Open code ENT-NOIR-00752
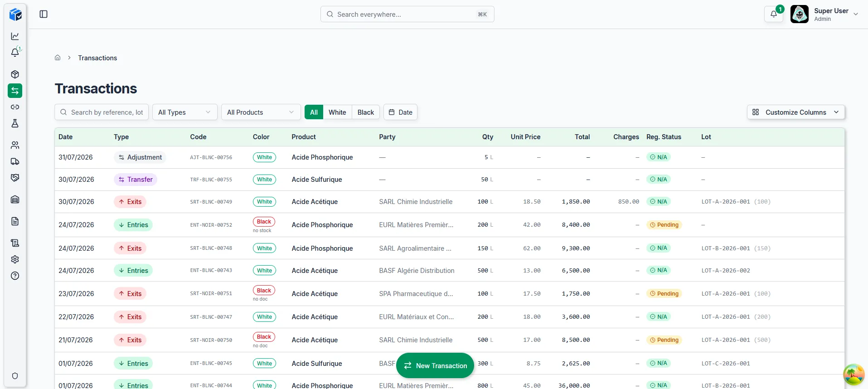The width and height of the screenshot is (868, 389). coord(211,225)
